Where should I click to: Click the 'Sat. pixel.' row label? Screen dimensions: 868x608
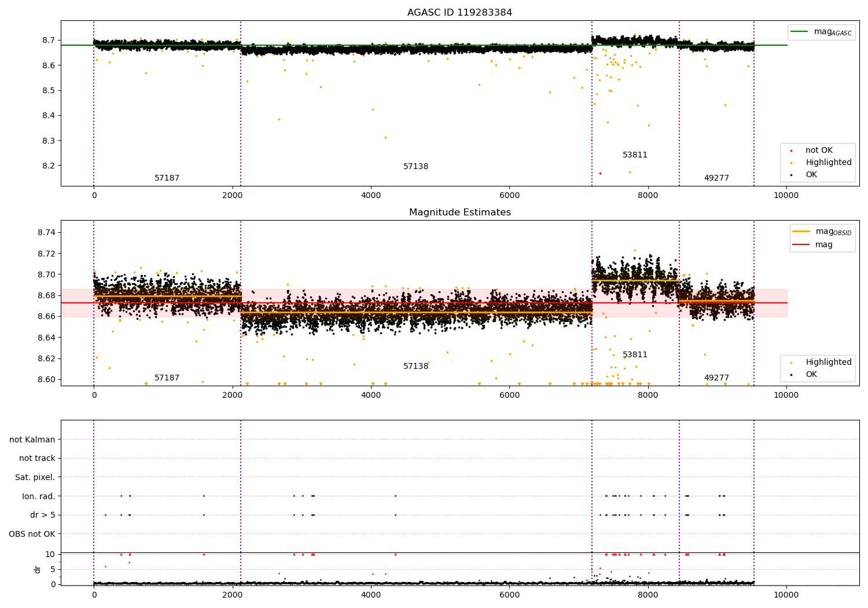[x=35, y=478]
